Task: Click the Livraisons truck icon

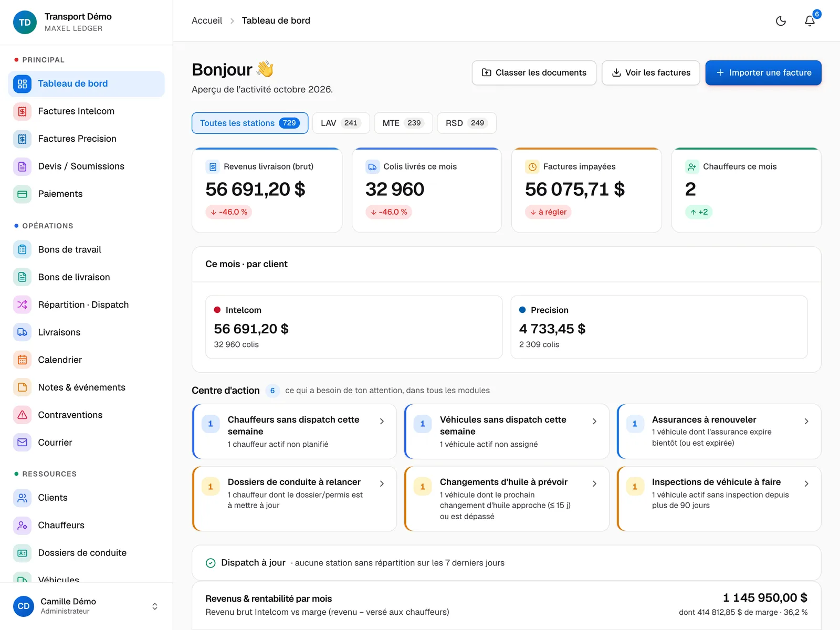Action: [22, 332]
